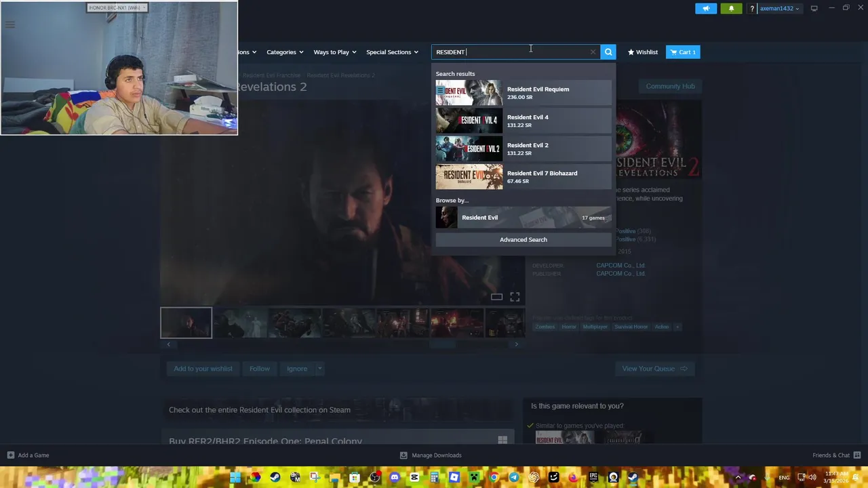The width and height of the screenshot is (868, 488).
Task: Open the Categories dropdown menu
Action: pyautogui.click(x=285, y=52)
